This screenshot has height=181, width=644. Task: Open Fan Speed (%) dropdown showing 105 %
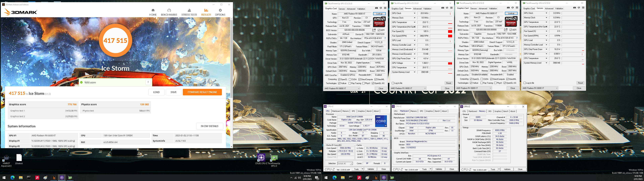pos(415,31)
